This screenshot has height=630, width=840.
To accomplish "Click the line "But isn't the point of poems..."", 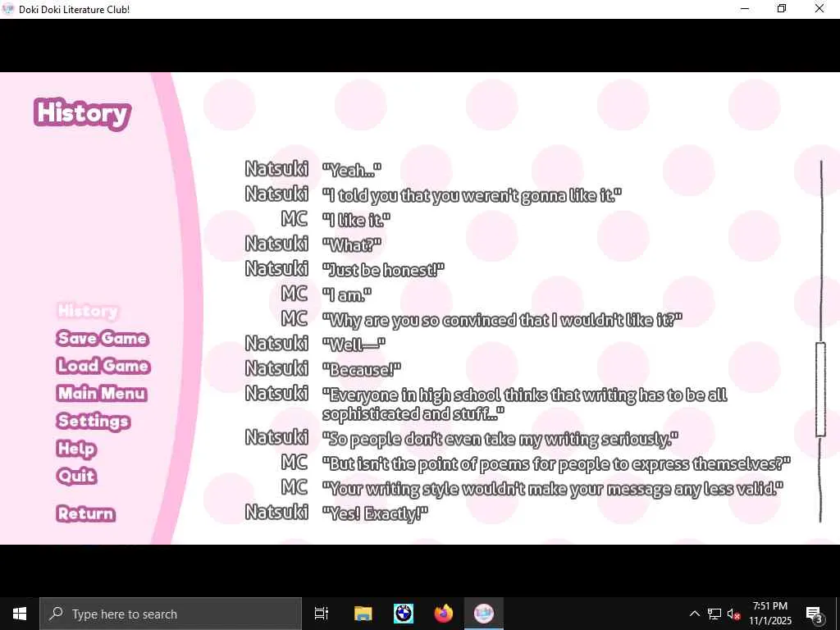I will (x=557, y=463).
